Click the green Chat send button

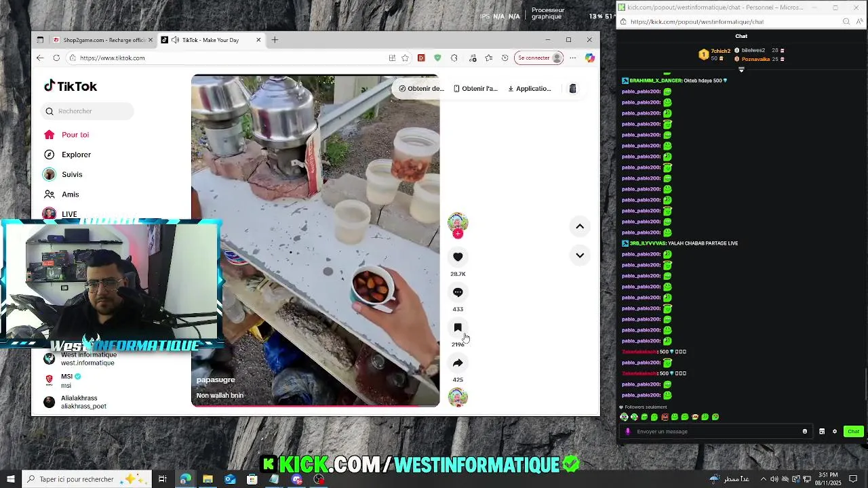(853, 432)
